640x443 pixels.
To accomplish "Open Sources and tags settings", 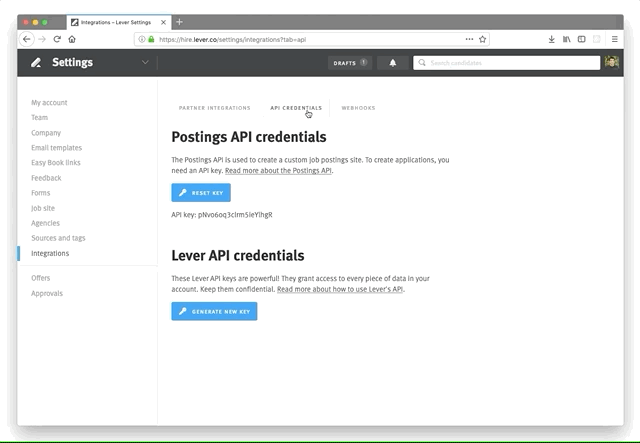I will coord(58,238).
